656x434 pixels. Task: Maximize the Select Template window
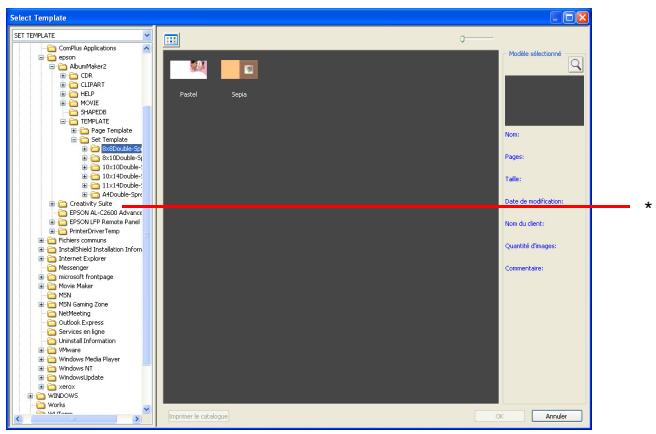569,18
